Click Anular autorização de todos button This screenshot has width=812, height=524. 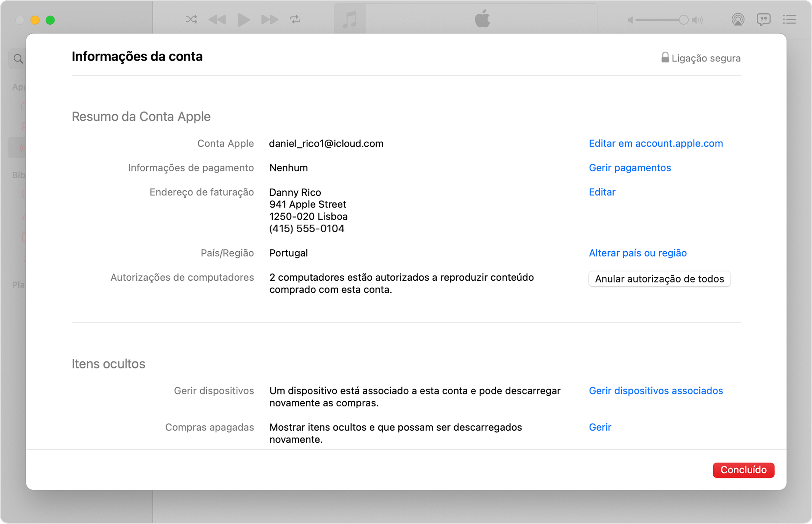click(x=659, y=279)
